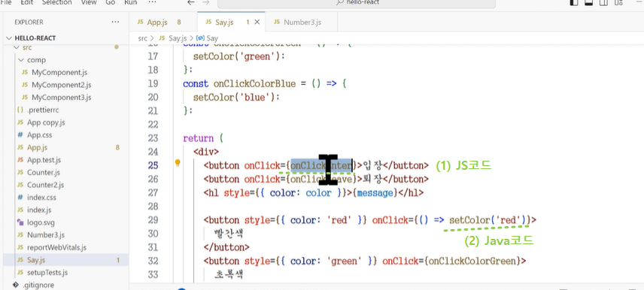Switch to the App.js editor tab
The height and width of the screenshot is (290, 644).
tap(163, 22)
